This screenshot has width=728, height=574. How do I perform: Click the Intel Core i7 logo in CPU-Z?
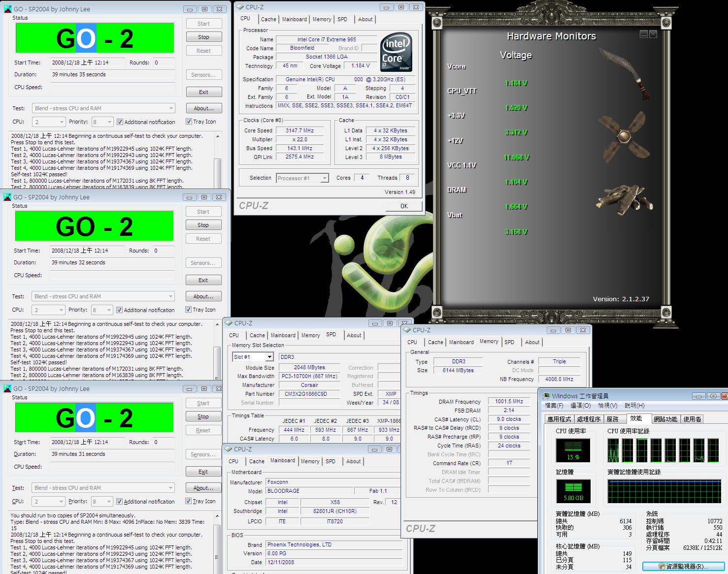pyautogui.click(x=397, y=52)
